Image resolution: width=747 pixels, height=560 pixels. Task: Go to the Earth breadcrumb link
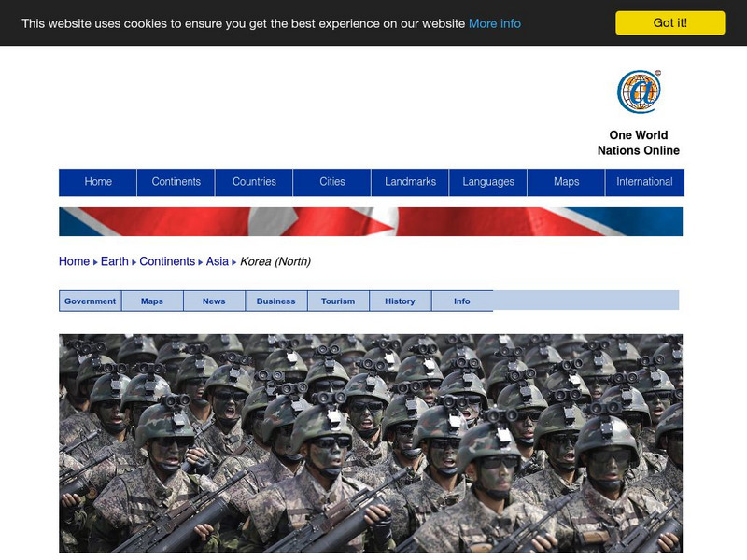113,262
